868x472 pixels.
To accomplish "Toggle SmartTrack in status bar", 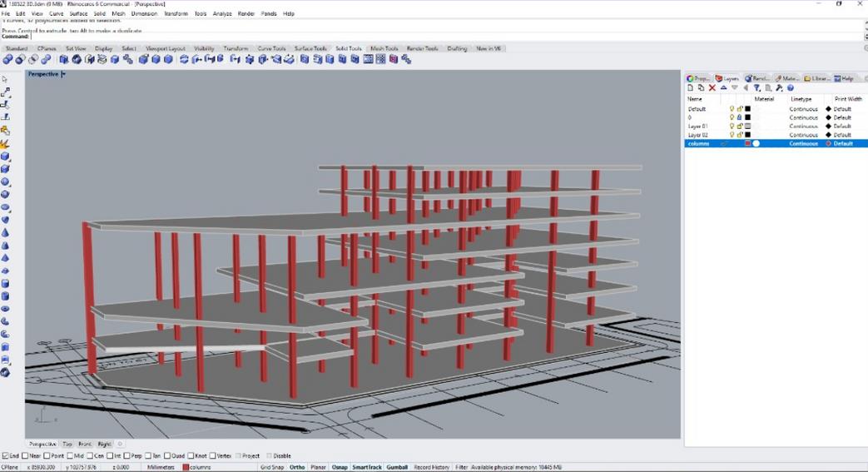I will click(367, 468).
